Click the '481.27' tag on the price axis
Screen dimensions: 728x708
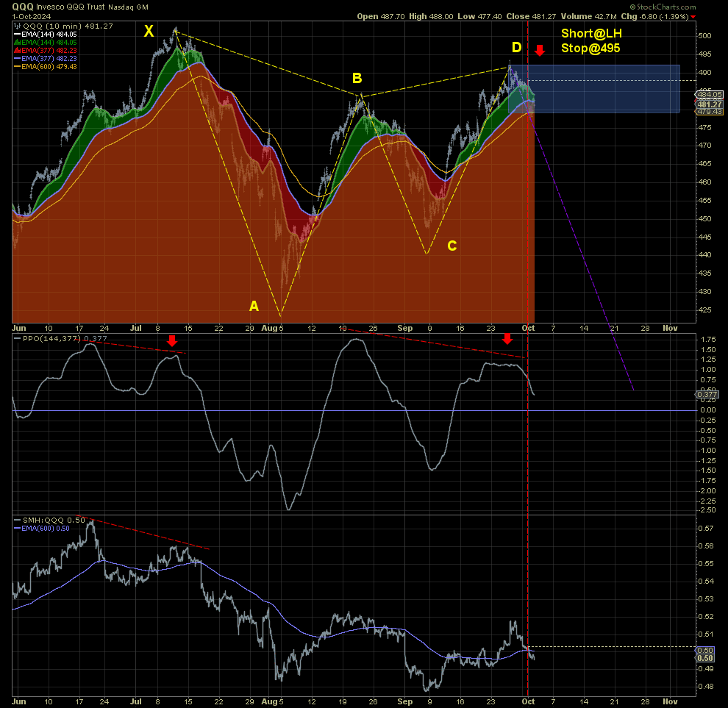710,104
